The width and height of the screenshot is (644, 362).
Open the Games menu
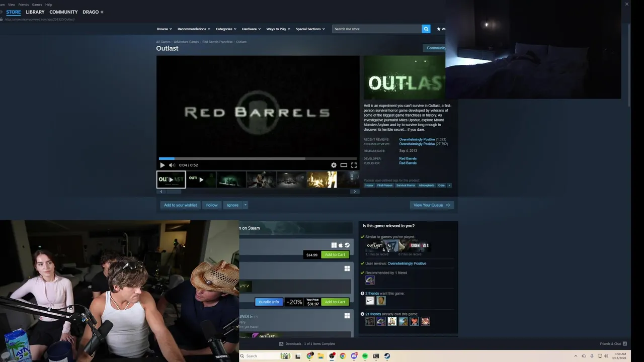[x=37, y=5]
